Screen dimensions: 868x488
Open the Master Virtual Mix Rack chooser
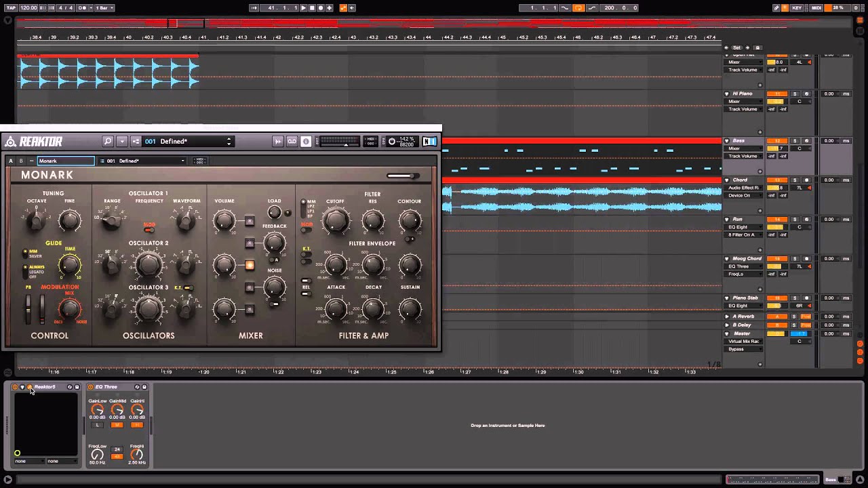(744, 342)
